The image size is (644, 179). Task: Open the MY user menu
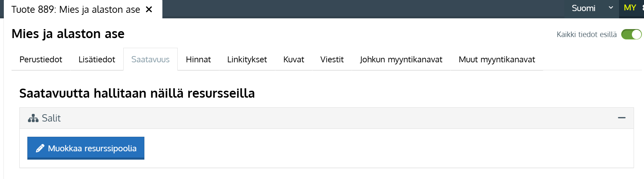630,8
